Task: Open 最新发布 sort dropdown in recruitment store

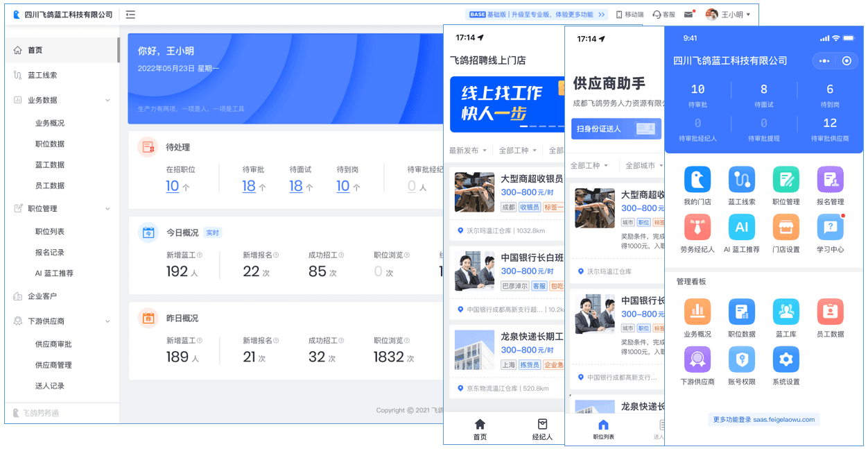Action: point(468,151)
